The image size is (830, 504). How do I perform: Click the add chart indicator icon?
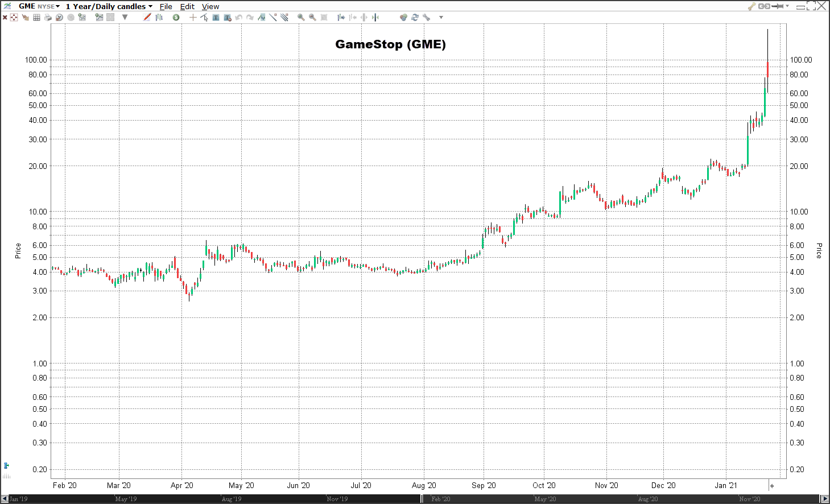click(x=99, y=17)
